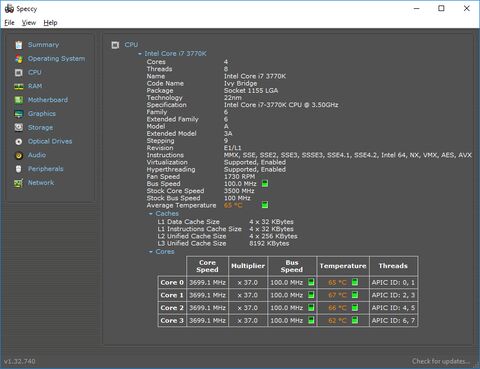This screenshot has height=369, width=480.
Task: Click the Peripherals mouse icon
Action: (19, 169)
